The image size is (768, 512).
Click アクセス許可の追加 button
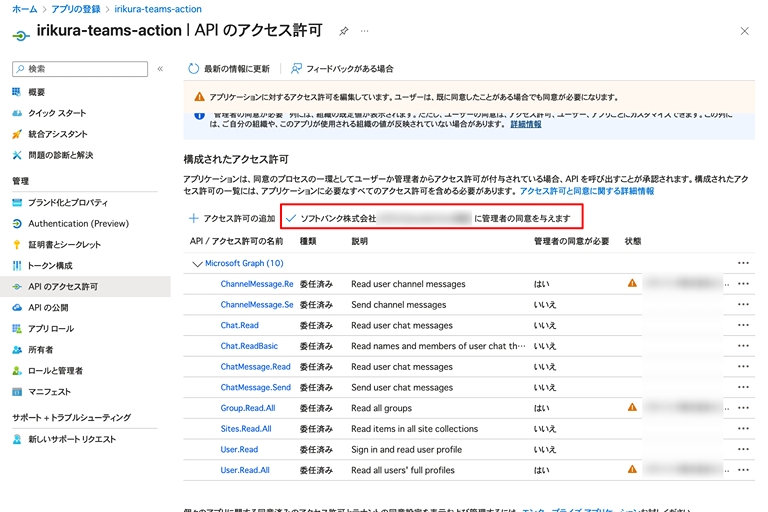pos(232,218)
